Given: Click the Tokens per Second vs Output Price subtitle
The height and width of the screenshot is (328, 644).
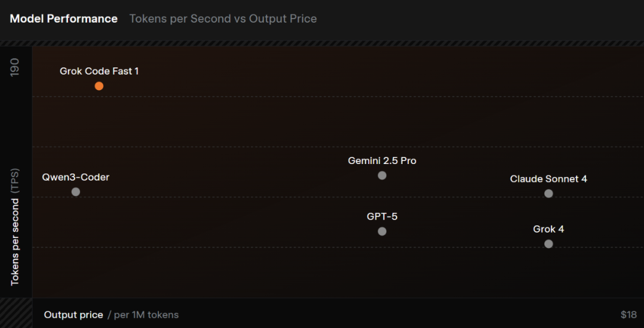Looking at the screenshot, I should point(223,18).
